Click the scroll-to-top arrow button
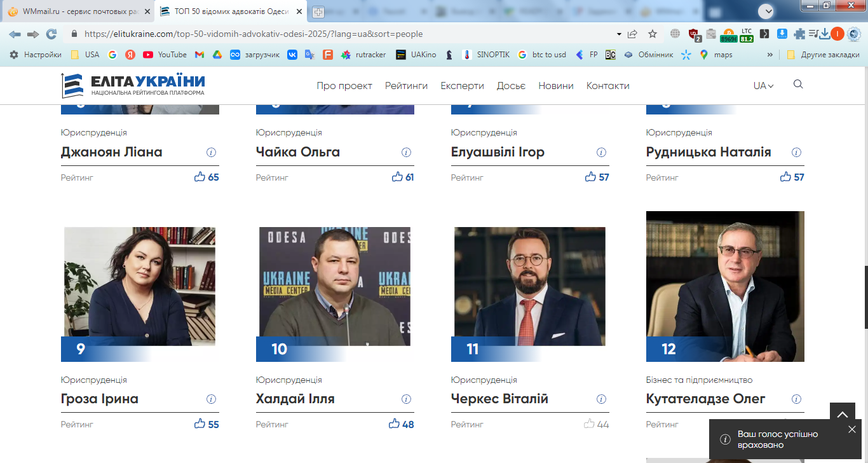 pyautogui.click(x=843, y=415)
